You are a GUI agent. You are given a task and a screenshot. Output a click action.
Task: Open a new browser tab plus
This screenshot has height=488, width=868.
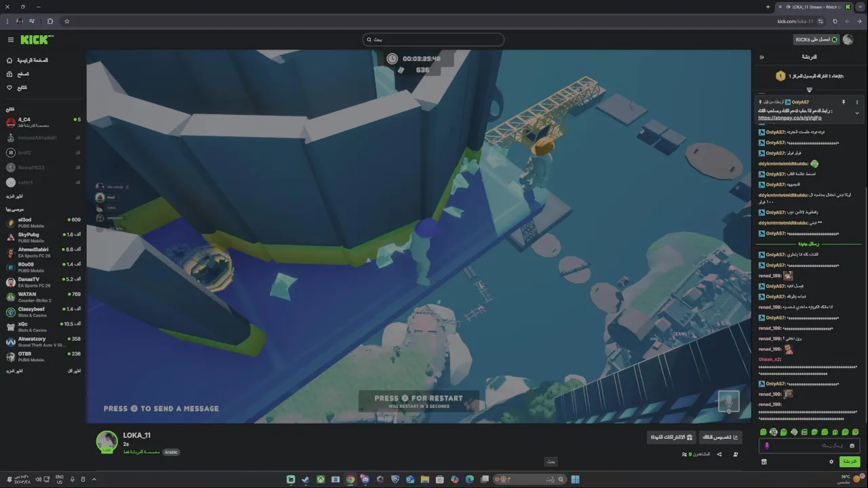click(768, 7)
